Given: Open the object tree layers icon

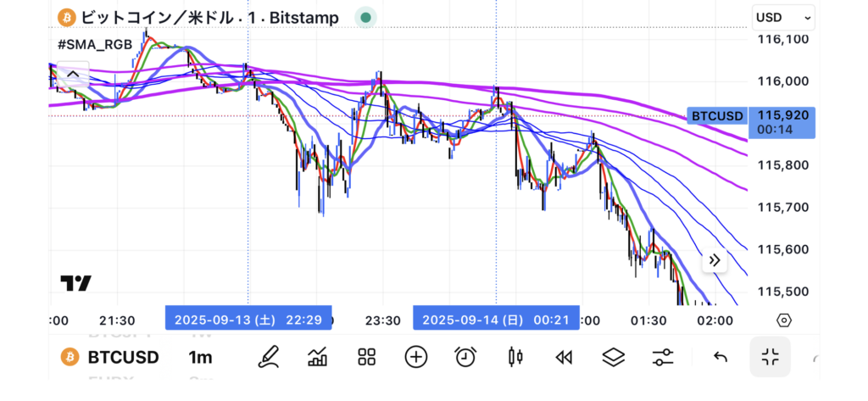Looking at the screenshot, I should point(613,357).
